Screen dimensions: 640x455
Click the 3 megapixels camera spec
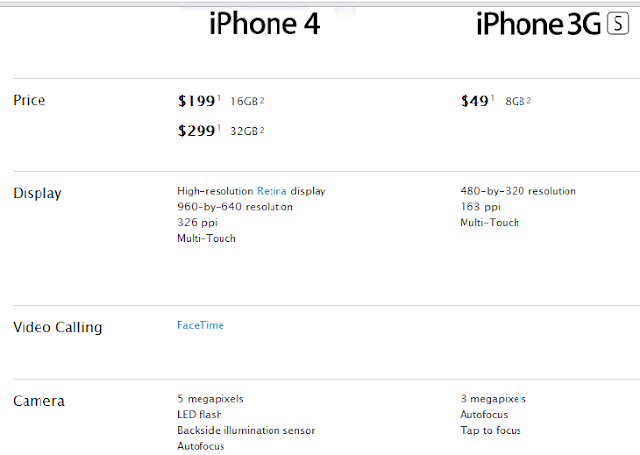point(493,399)
